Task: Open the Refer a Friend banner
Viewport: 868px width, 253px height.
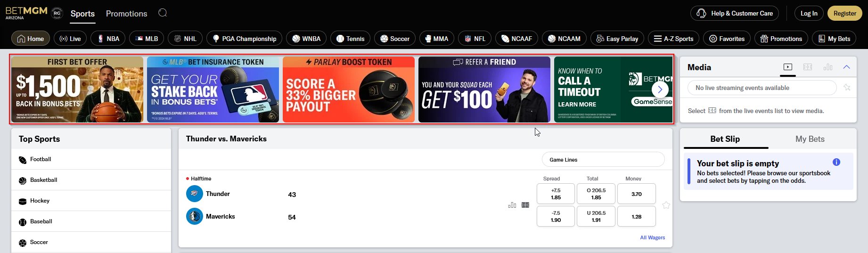Action: coord(484,90)
